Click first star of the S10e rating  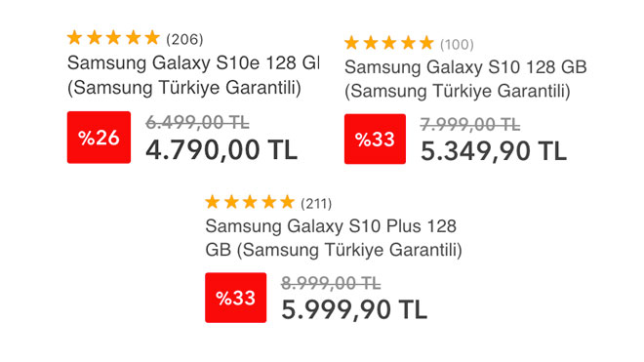click(x=75, y=38)
